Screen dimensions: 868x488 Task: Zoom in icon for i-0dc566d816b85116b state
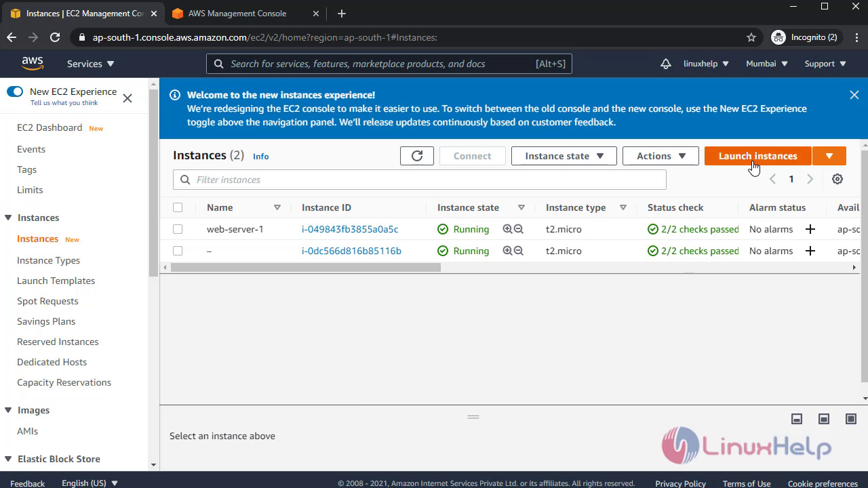click(x=507, y=251)
